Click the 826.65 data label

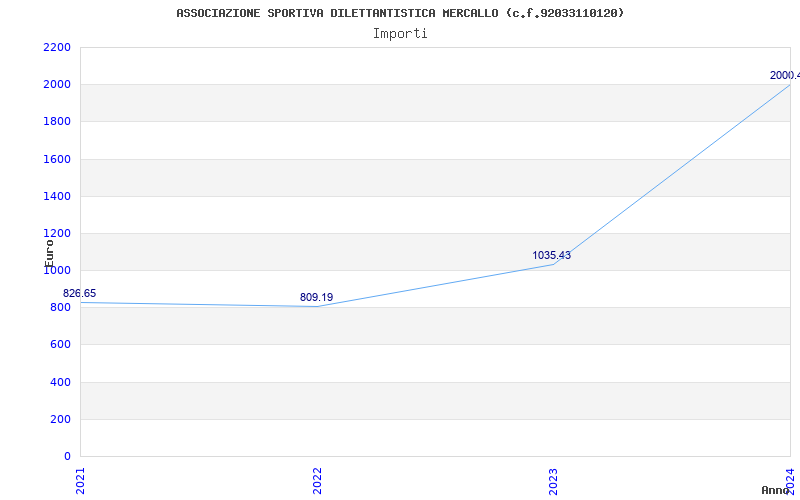(x=80, y=294)
